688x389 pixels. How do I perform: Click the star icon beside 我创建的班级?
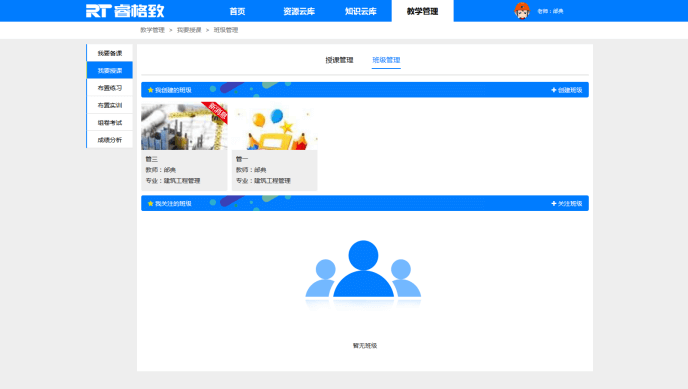coord(150,90)
